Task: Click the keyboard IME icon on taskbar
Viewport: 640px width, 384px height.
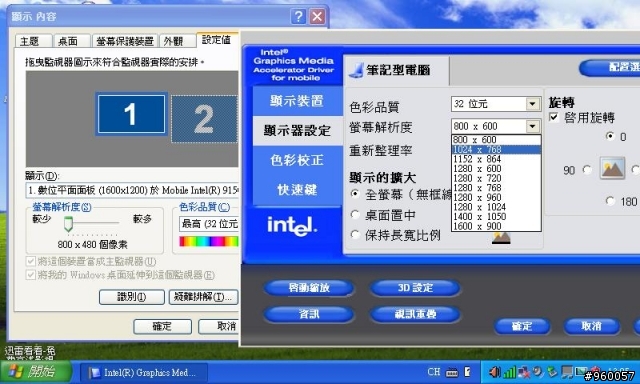Action: pyautogui.click(x=451, y=372)
